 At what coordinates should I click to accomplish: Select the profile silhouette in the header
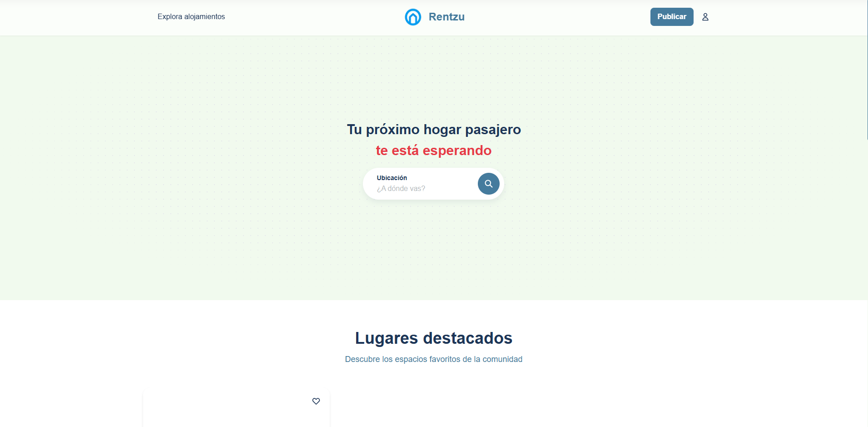click(704, 16)
